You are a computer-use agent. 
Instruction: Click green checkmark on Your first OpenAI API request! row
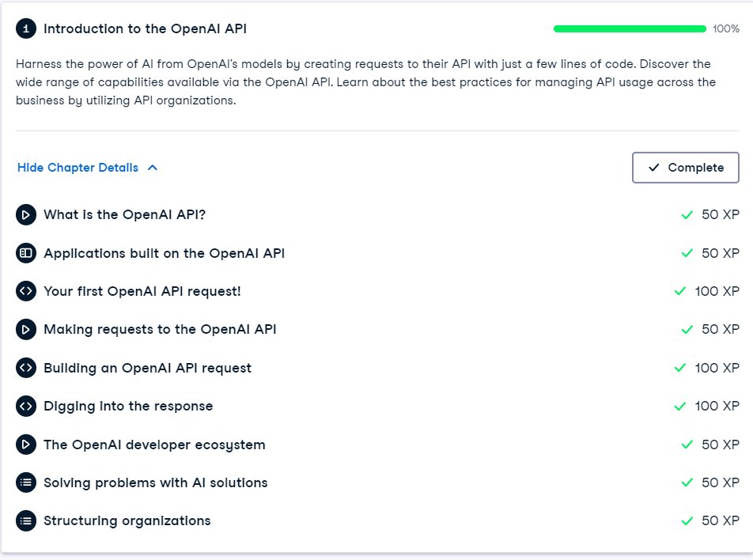point(680,291)
